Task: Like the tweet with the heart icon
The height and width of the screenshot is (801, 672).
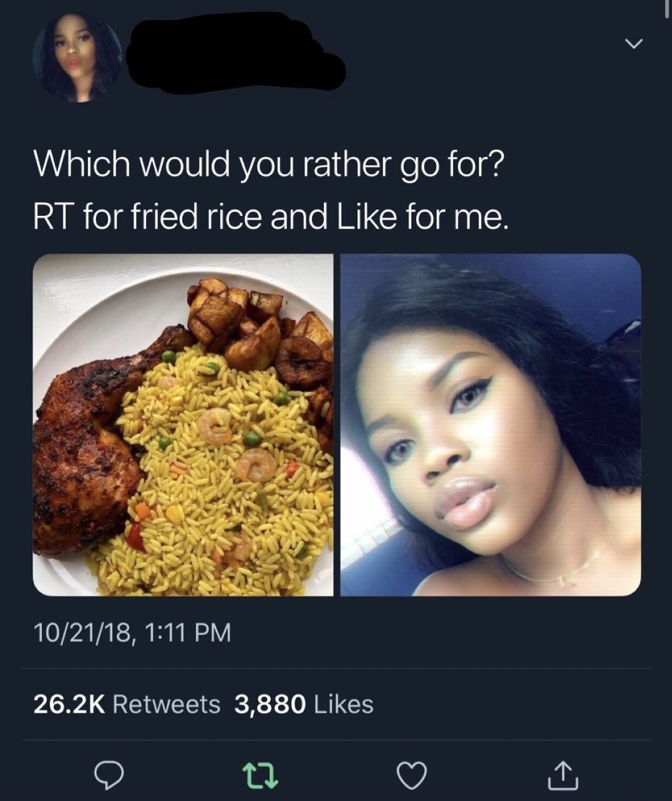Action: (x=412, y=775)
